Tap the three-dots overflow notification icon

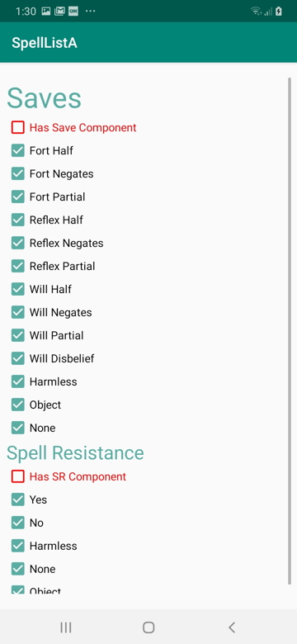coord(90,11)
